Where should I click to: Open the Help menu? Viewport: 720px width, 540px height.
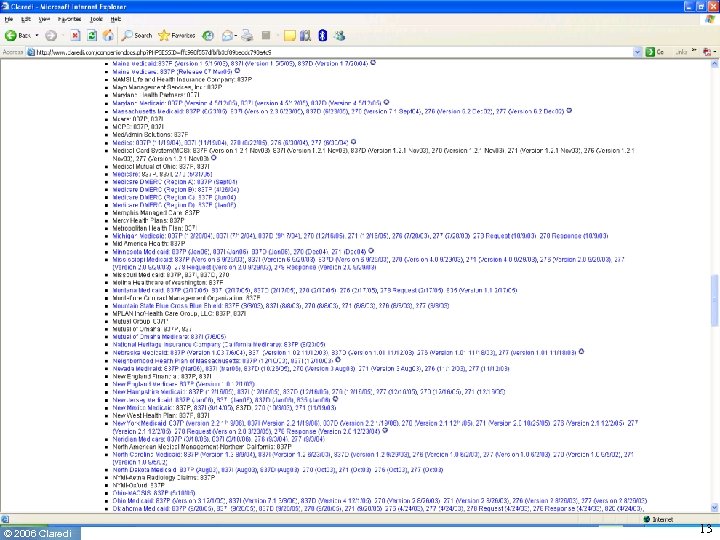(x=116, y=19)
